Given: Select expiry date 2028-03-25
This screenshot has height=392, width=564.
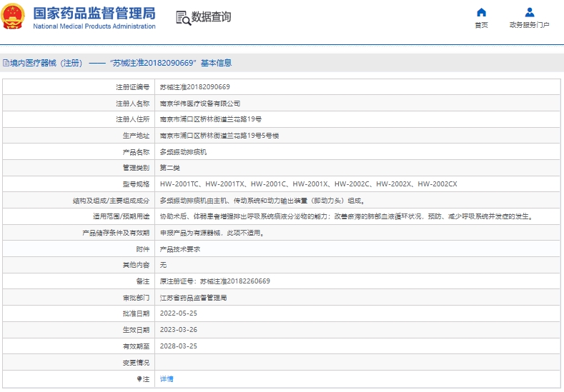Looking at the screenshot, I should click(179, 346).
